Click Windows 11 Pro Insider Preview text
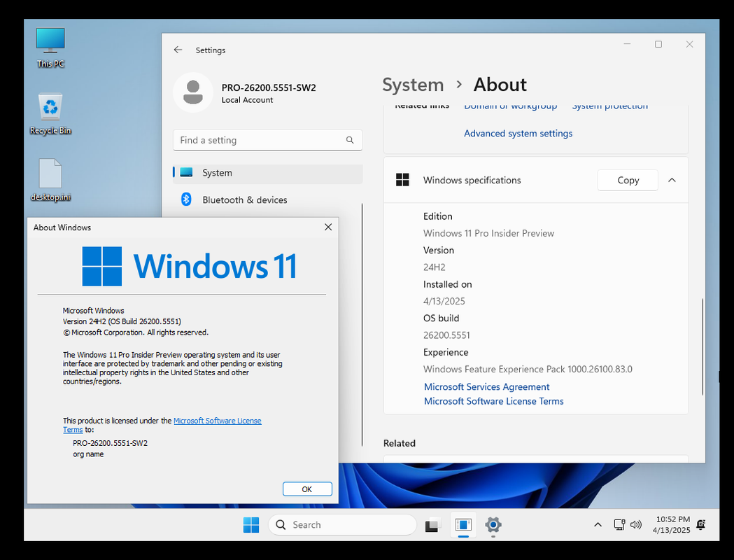Viewport: 734px width, 560px height. point(488,233)
